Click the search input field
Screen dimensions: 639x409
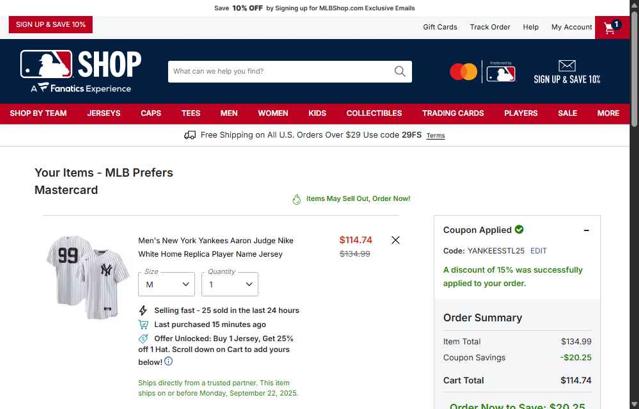click(x=281, y=71)
